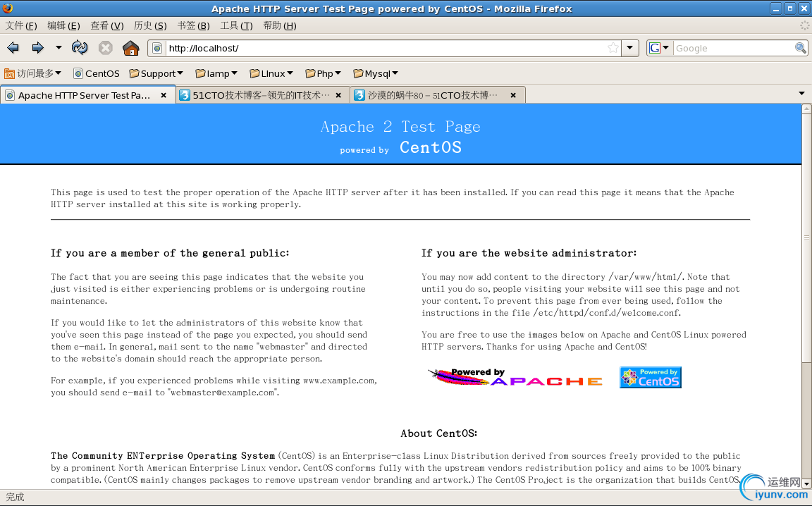The width and height of the screenshot is (812, 506).
Task: Bookmark this page with the star icon
Action: coord(613,48)
